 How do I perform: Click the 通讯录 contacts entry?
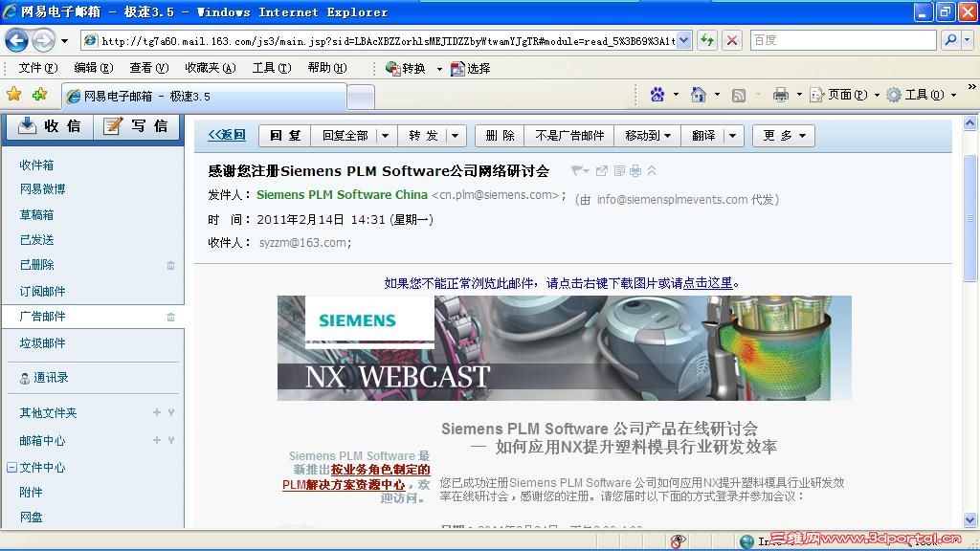click(44, 378)
